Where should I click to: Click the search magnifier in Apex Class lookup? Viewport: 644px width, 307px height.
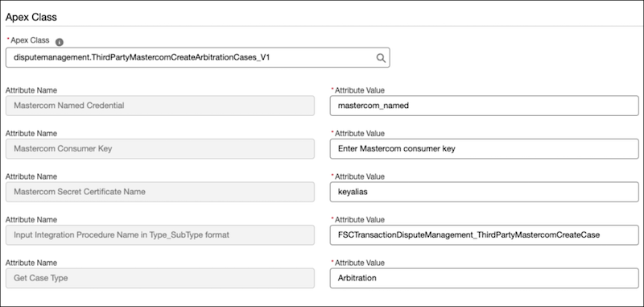(381, 58)
